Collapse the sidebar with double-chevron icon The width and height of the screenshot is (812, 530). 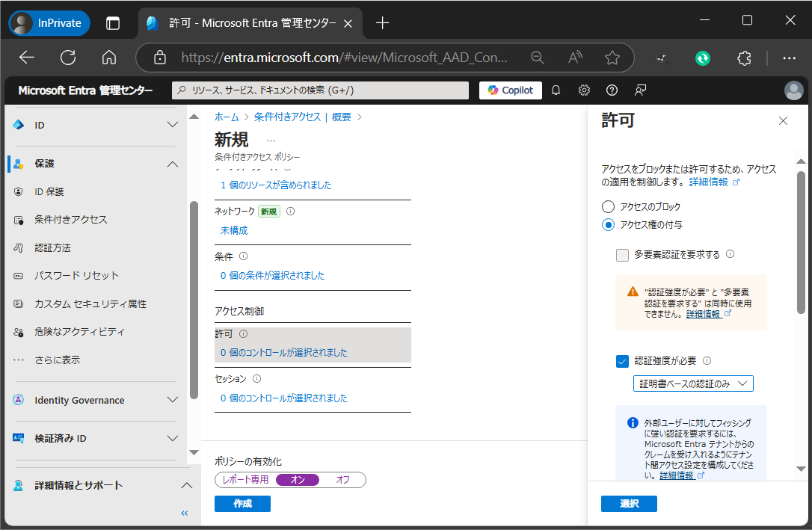tap(185, 513)
